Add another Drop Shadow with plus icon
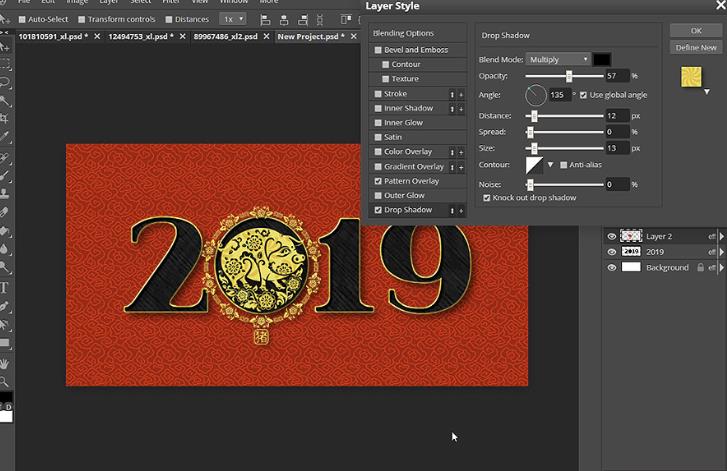 (461, 210)
